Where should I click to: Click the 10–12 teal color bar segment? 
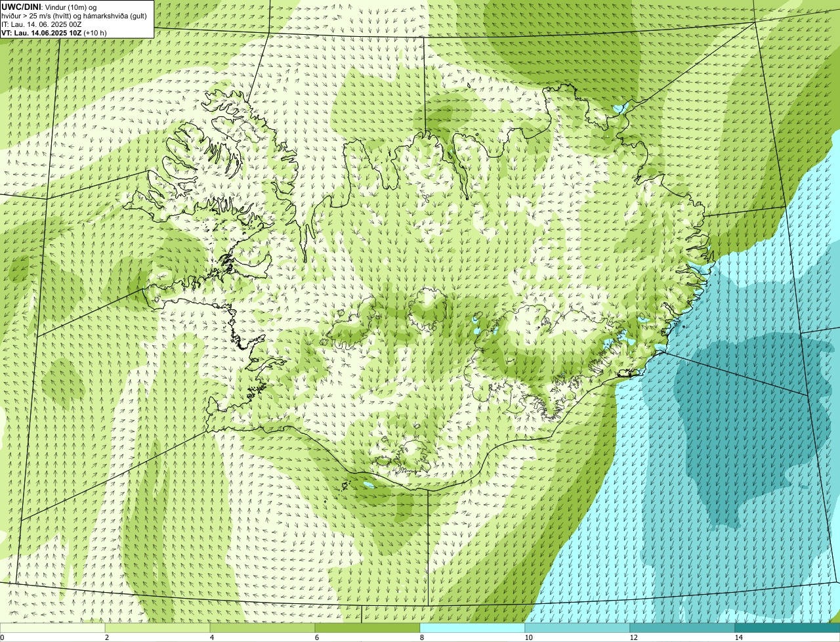577,628
